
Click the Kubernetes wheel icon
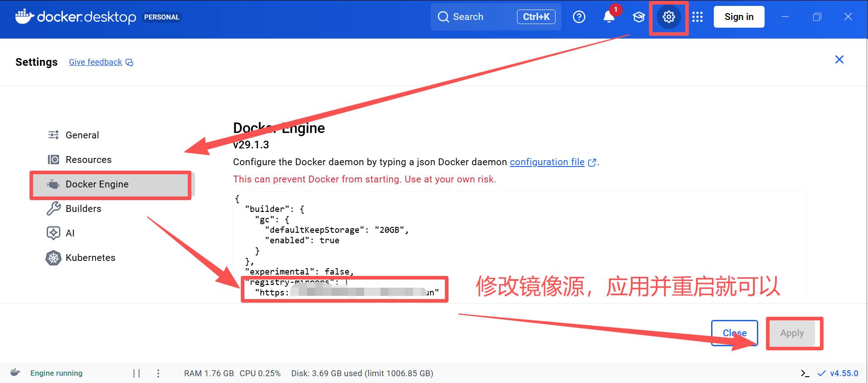tap(54, 258)
